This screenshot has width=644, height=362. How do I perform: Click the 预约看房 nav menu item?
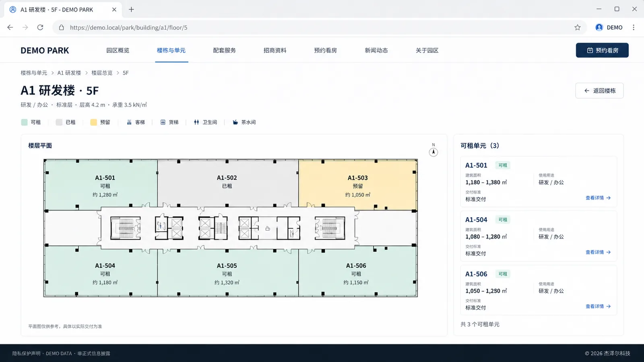click(326, 50)
